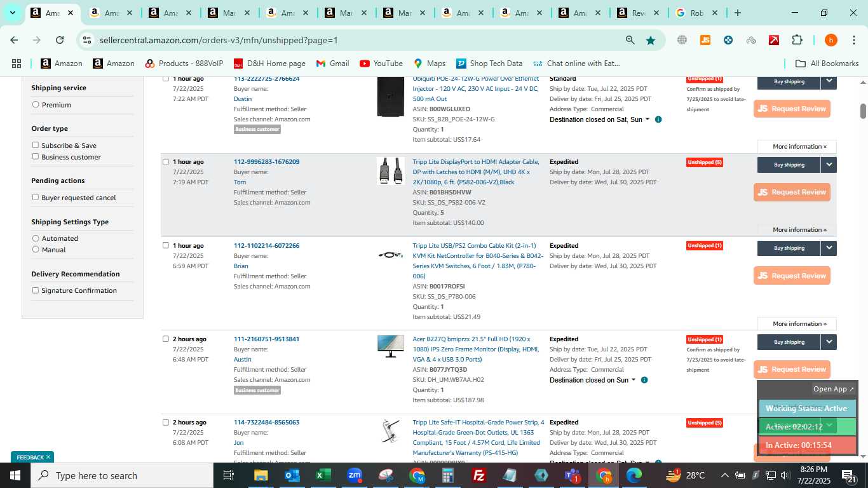
Task: Request Review for the DisplayPort cable order
Action: click(792, 192)
